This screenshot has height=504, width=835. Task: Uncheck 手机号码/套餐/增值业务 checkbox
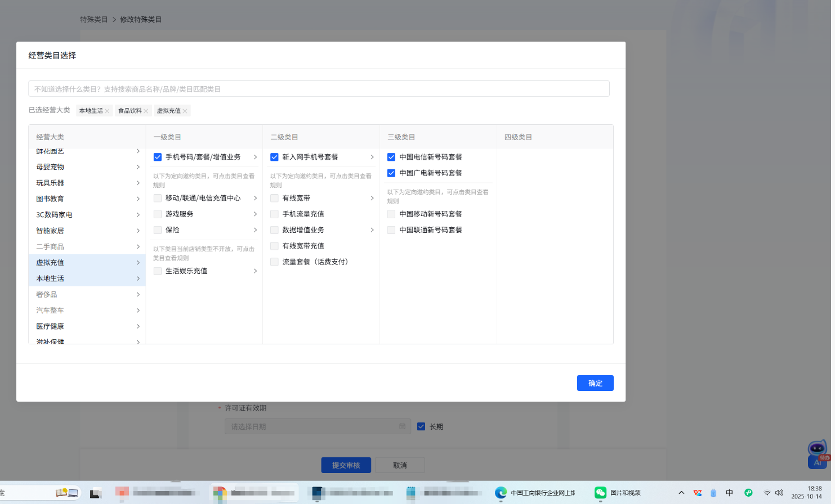[x=158, y=157]
